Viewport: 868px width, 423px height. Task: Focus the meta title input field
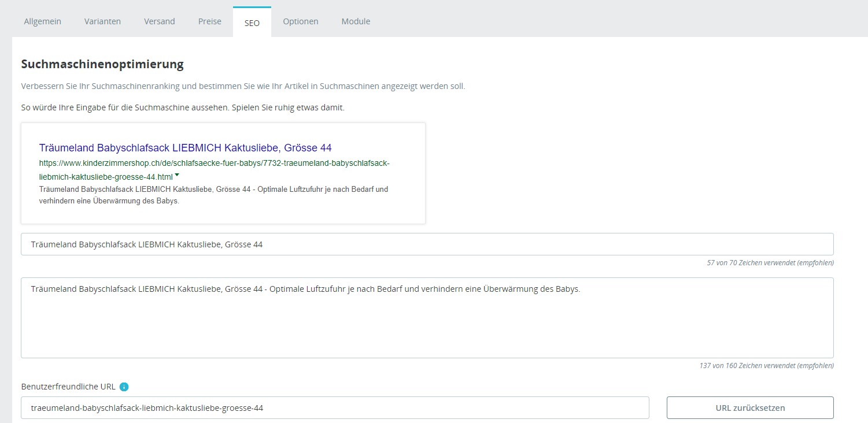click(427, 244)
